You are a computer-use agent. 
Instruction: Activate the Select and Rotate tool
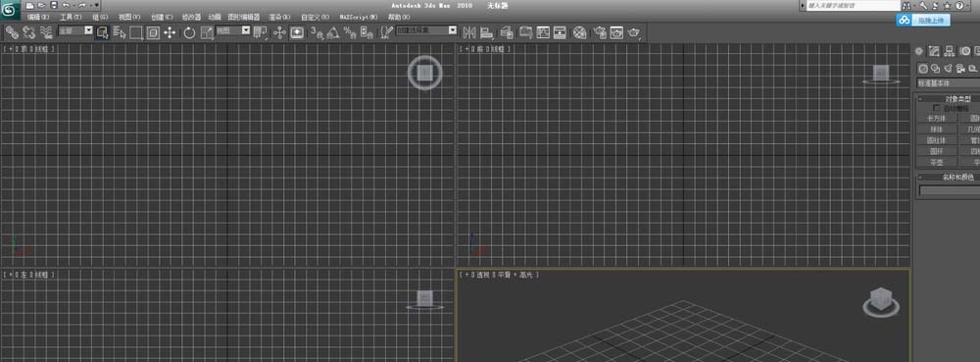(189, 32)
